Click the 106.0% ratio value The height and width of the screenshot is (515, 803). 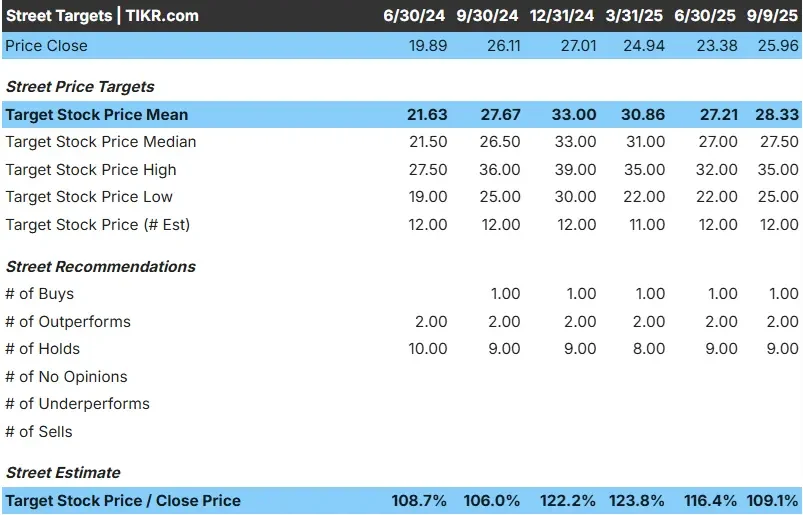tap(492, 501)
